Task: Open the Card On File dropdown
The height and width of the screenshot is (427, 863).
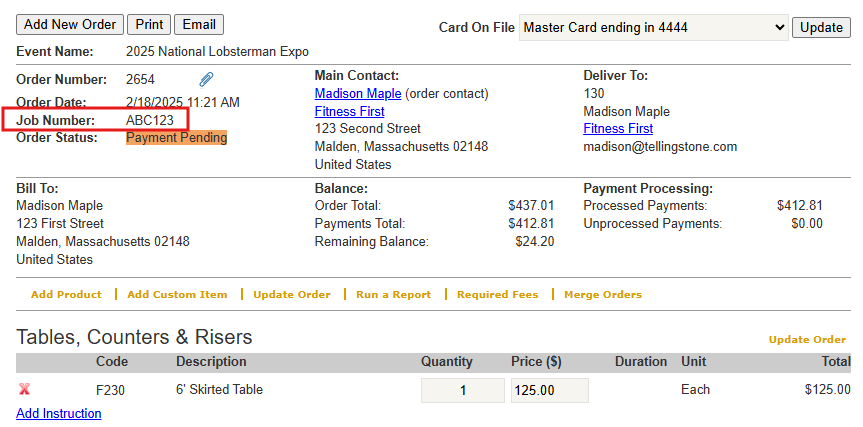Action: 654,27
